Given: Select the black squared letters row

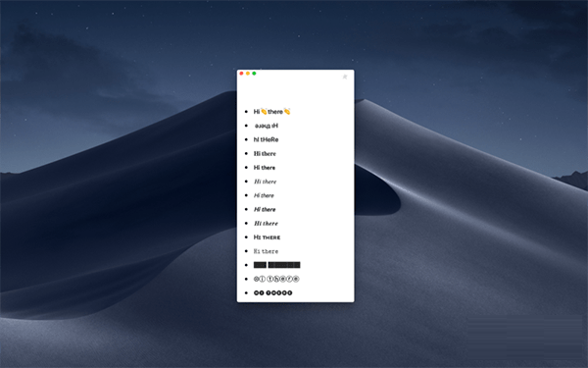Looking at the screenshot, I should click(276, 265).
